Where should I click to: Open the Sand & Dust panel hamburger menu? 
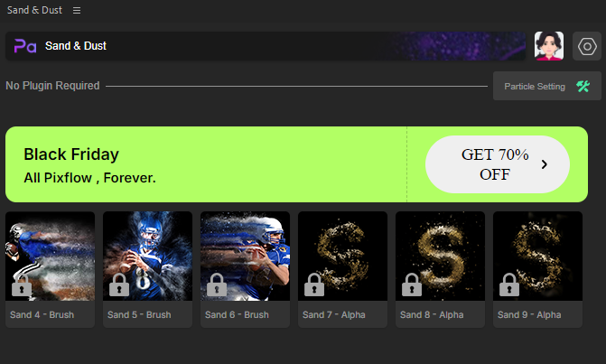click(x=77, y=11)
